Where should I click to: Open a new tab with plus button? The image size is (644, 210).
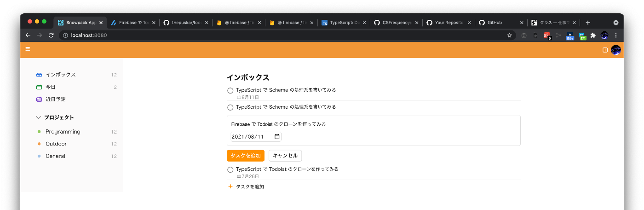tap(588, 23)
